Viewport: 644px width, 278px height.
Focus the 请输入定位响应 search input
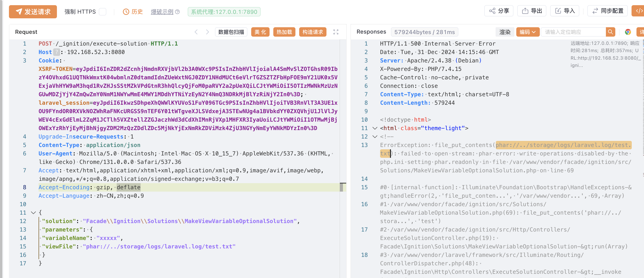pyautogui.click(x=573, y=32)
